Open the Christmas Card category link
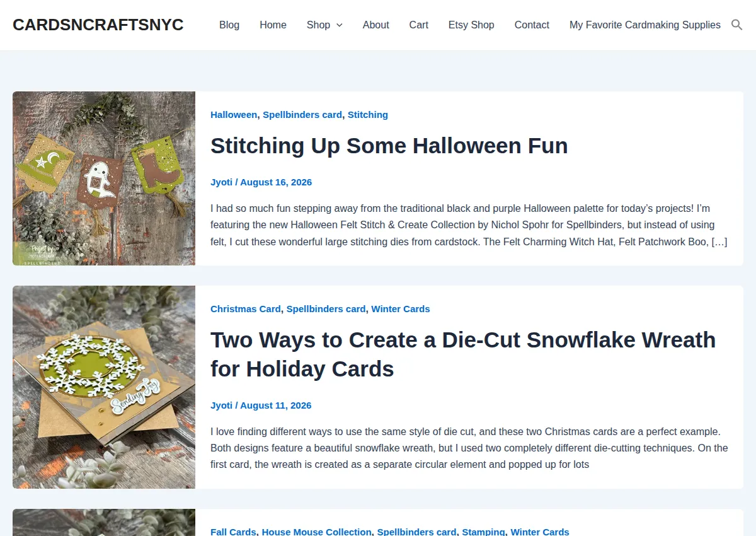 (x=246, y=309)
